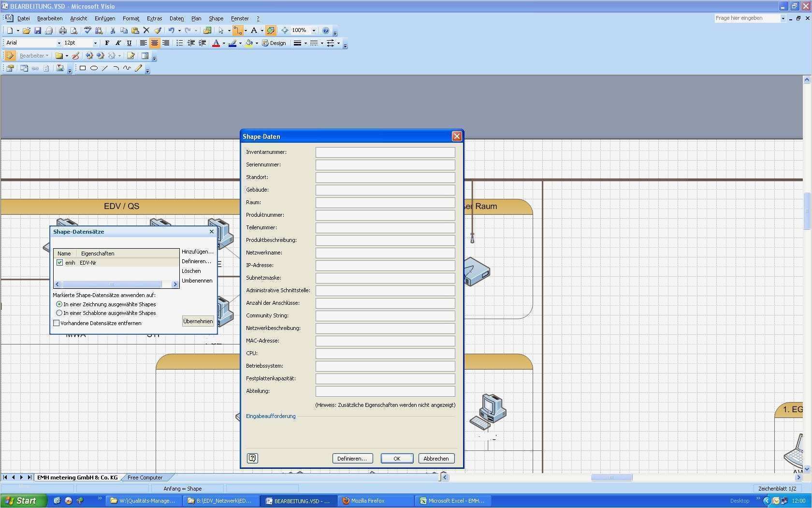Select the Ellipse drawing tool
812x508 pixels.
[94, 68]
